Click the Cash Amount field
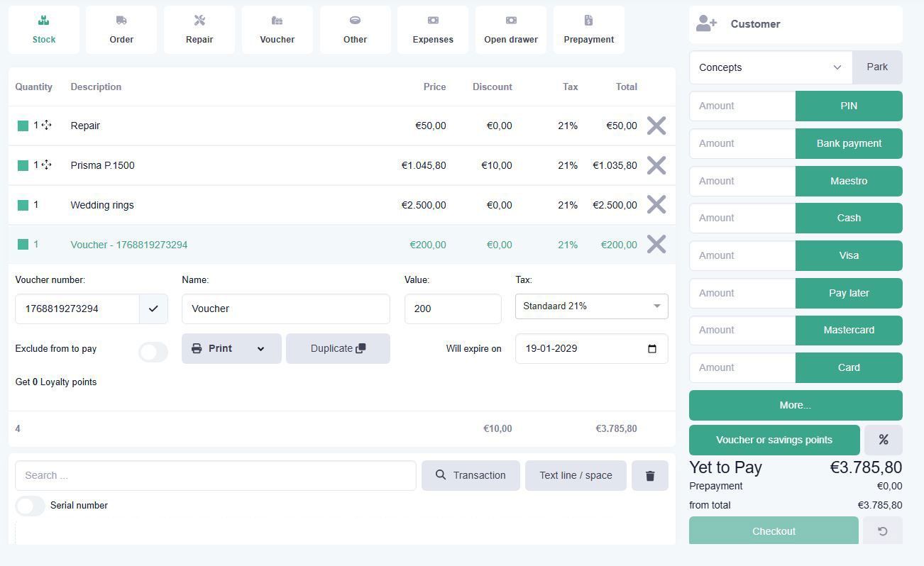This screenshot has width=924, height=566. click(x=742, y=218)
